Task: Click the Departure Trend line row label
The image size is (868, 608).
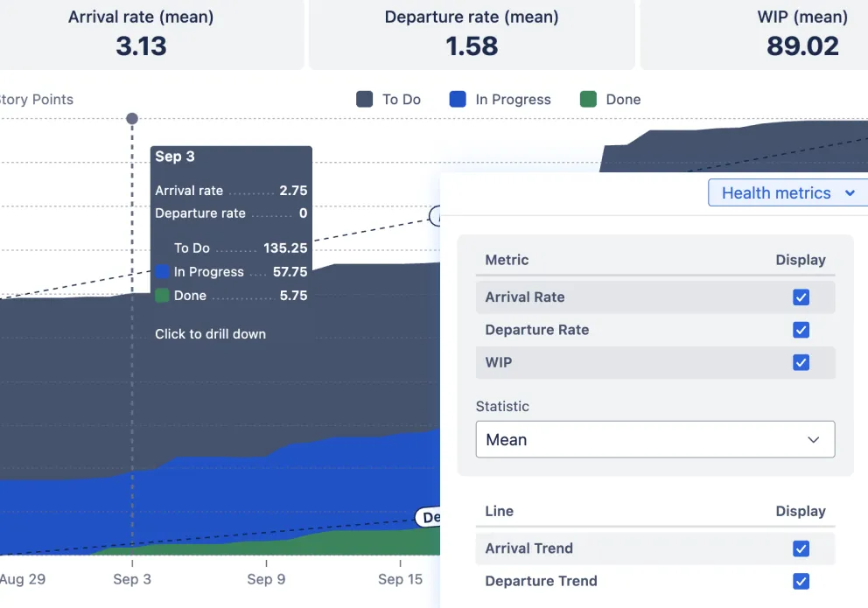Action: tap(541, 581)
